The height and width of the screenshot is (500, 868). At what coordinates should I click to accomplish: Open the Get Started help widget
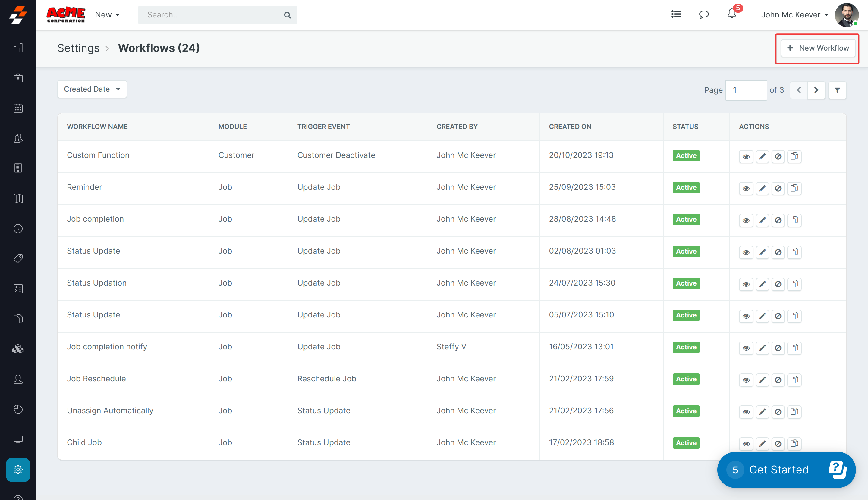tap(778, 470)
